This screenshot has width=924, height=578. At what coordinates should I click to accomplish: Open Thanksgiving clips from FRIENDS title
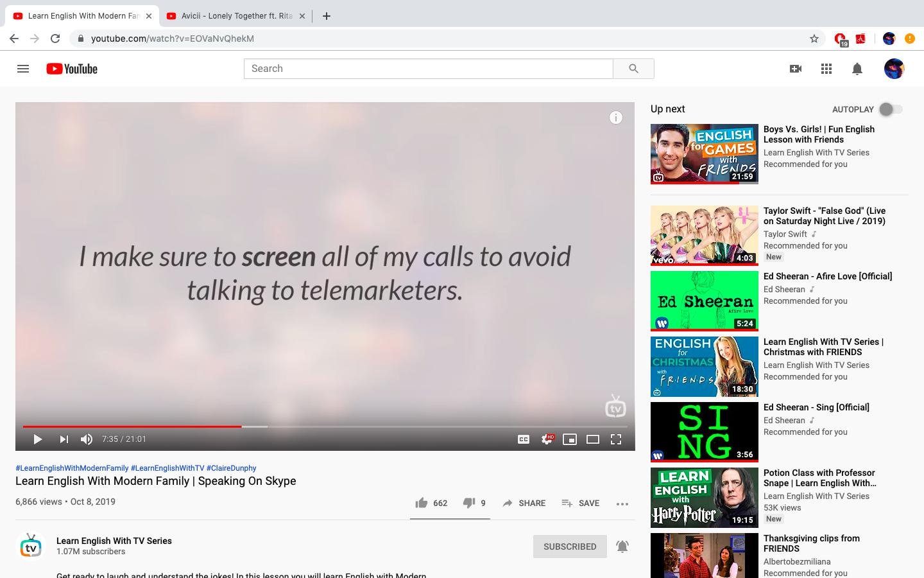click(812, 543)
